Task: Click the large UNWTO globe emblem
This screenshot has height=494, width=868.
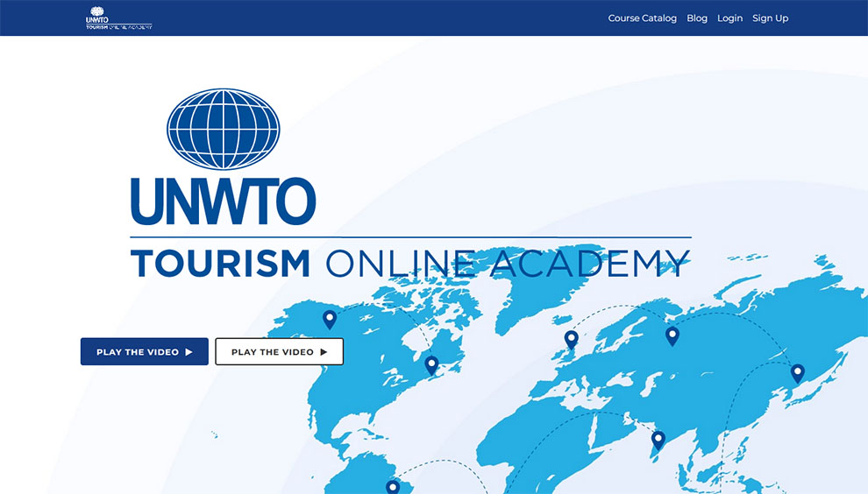Action: click(x=223, y=129)
